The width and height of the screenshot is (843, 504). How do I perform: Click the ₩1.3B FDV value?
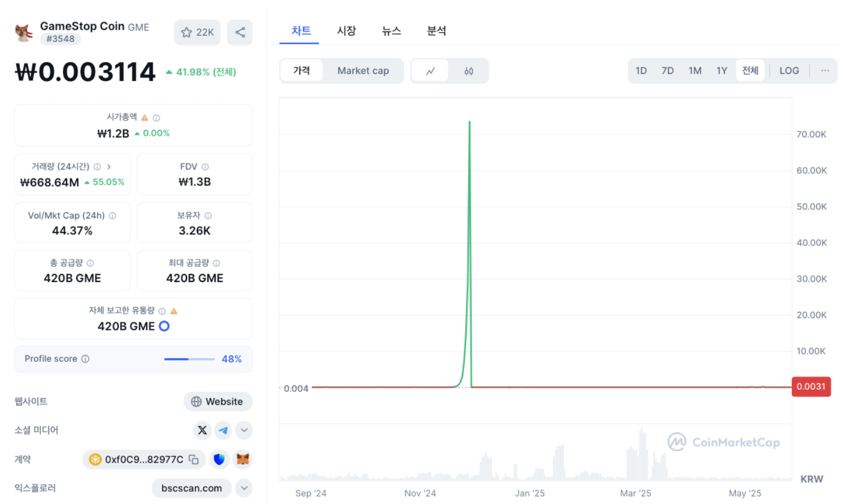[195, 182]
